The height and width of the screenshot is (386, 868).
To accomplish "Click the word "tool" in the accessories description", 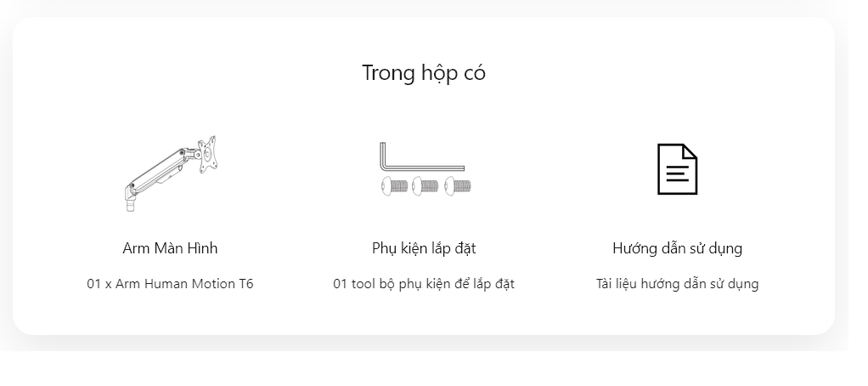I will tap(364, 284).
